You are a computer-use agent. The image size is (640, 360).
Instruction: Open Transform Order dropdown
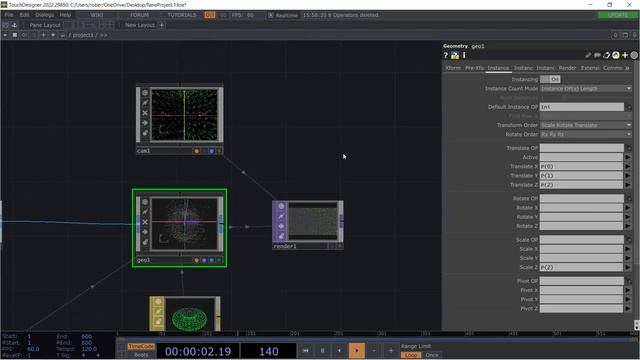point(586,125)
